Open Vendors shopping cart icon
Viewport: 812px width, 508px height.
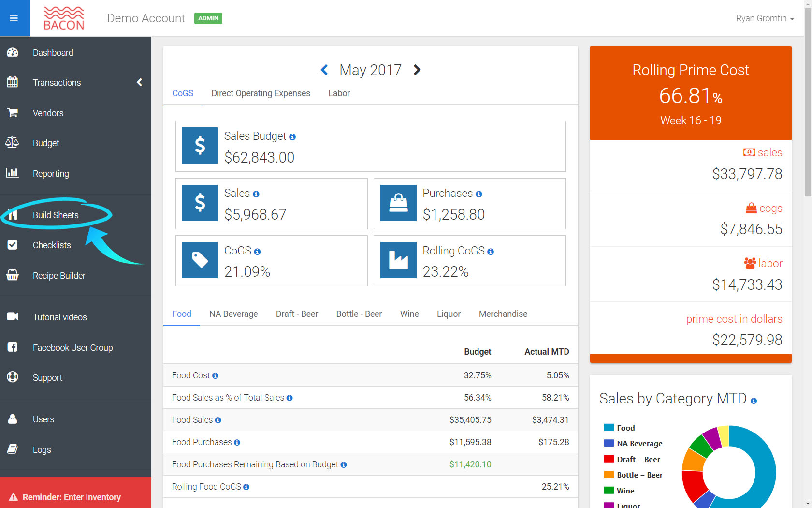click(13, 113)
